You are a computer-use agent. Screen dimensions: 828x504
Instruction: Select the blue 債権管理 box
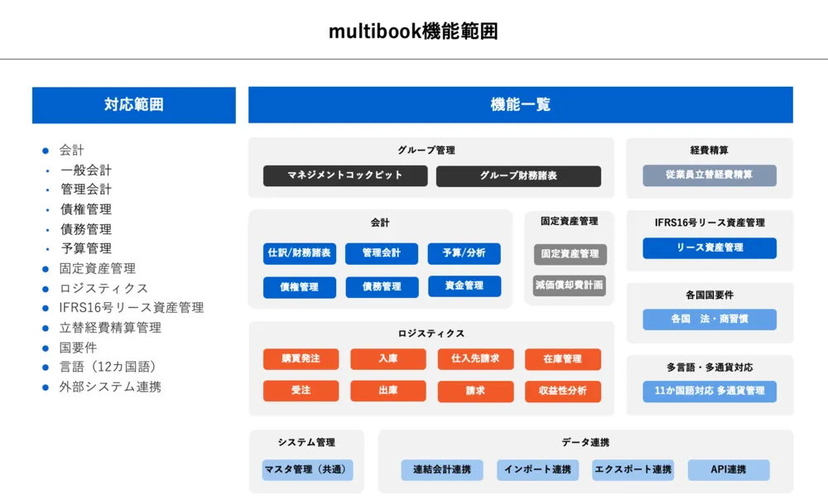coord(300,287)
